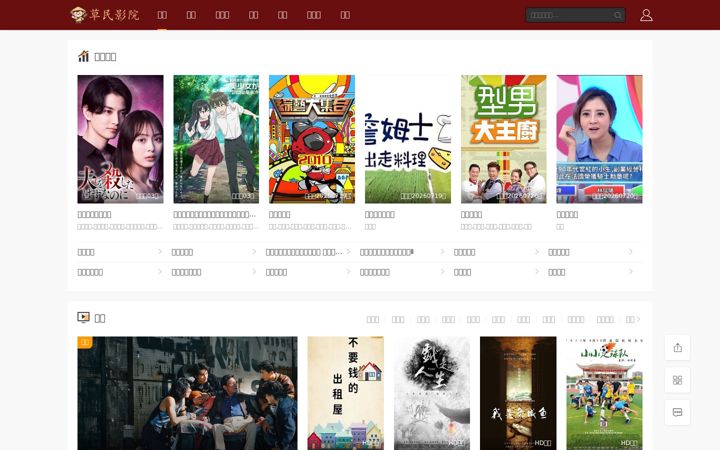
Task: Click the orange badge on featured movie banner
Action: pos(85,342)
